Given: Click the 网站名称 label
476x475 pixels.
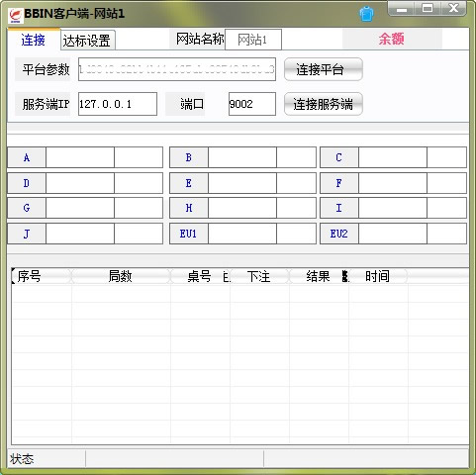Looking at the screenshot, I should (197, 40).
